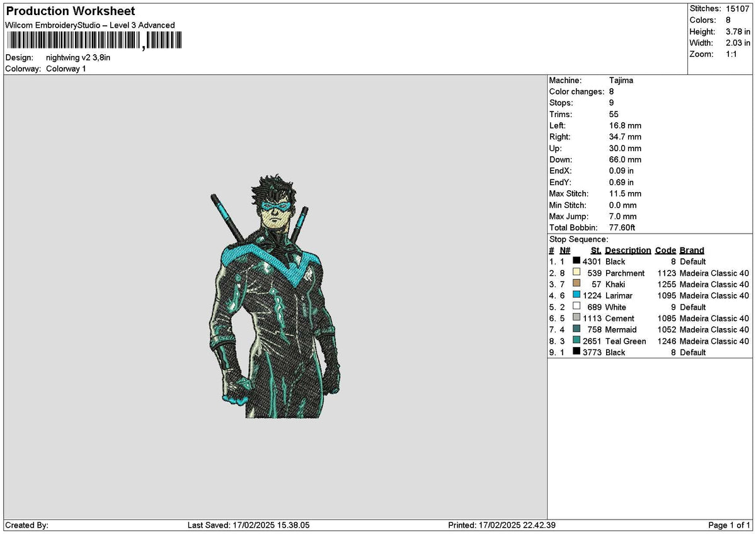756x534 pixels.
Task: Click thread code '1246' in Teal Green row
Action: 667,341
